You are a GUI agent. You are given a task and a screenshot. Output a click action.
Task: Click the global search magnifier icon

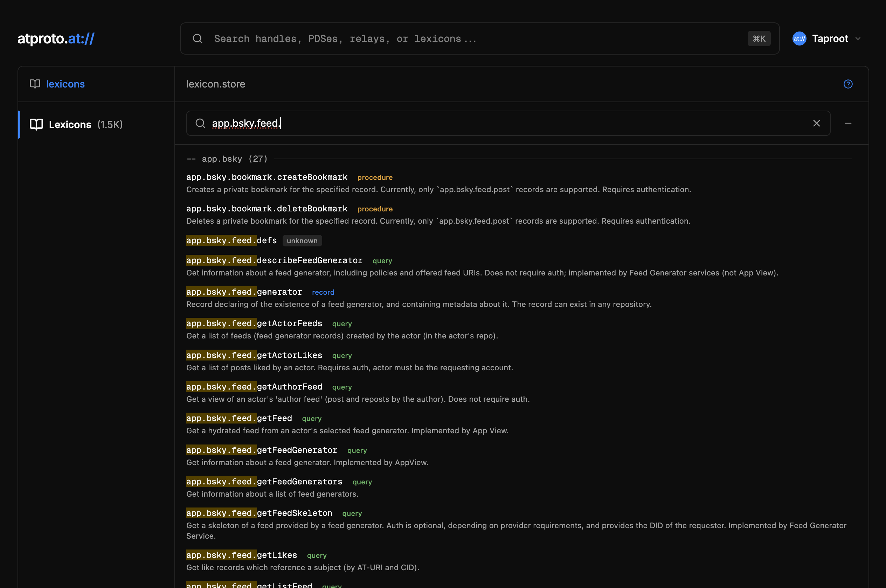pos(197,38)
